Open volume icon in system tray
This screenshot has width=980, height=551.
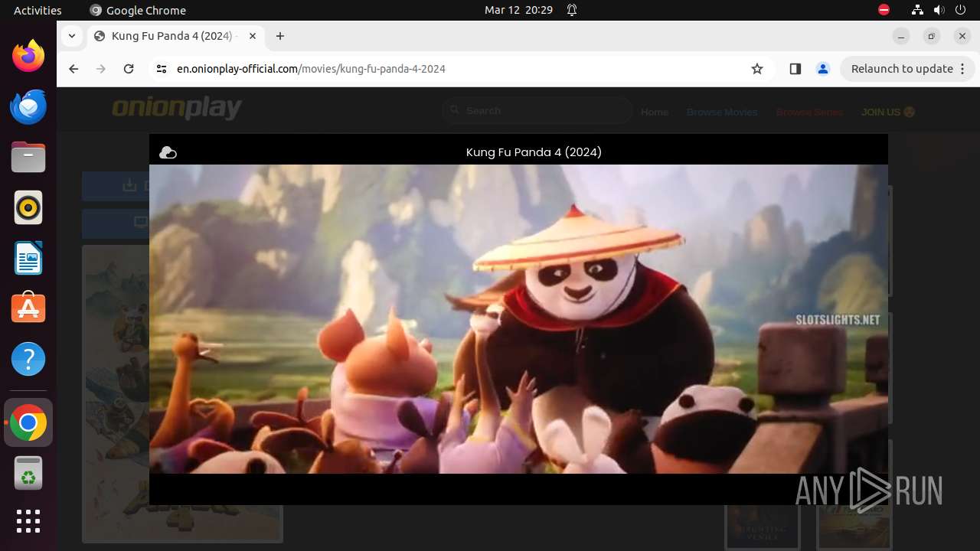tap(939, 10)
